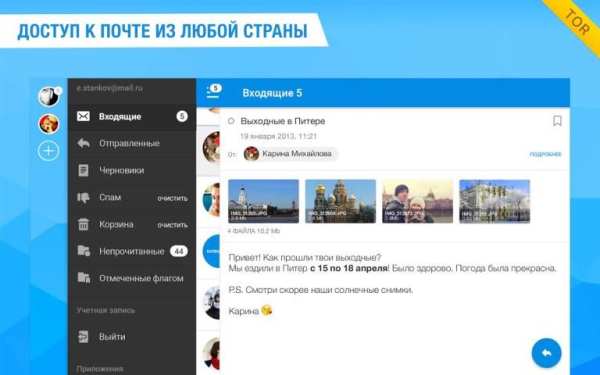Click the Карина signature line
This screenshot has width=600, height=375.
(250, 311)
